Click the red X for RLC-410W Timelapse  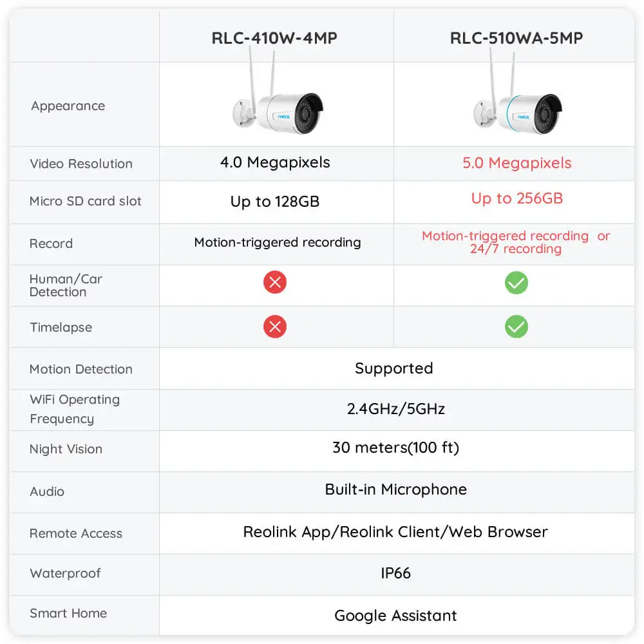click(x=275, y=327)
